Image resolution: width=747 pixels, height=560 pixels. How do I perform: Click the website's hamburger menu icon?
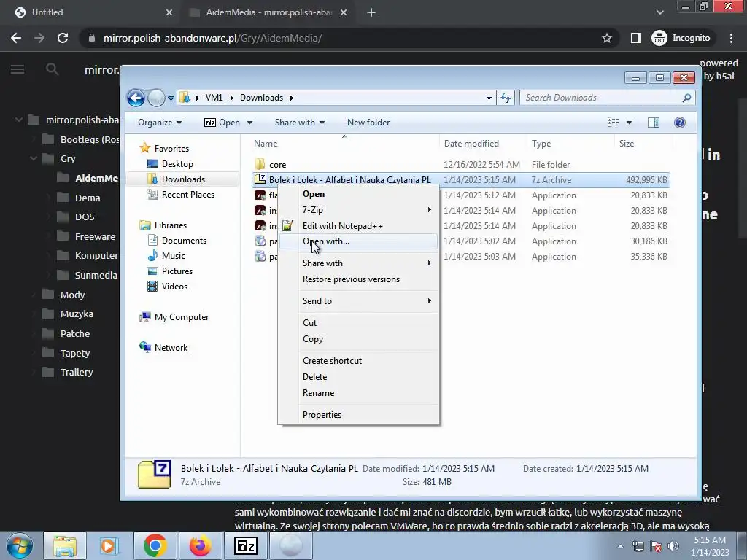[x=18, y=69]
